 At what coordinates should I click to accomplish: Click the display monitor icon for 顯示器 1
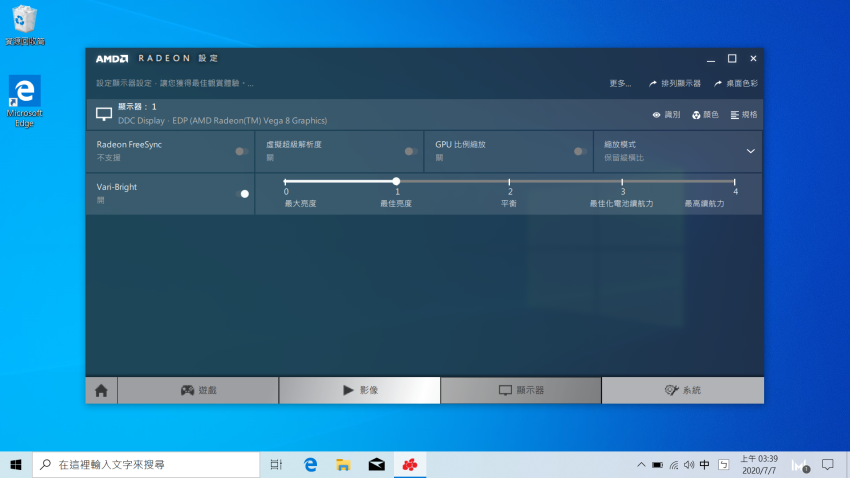click(104, 114)
